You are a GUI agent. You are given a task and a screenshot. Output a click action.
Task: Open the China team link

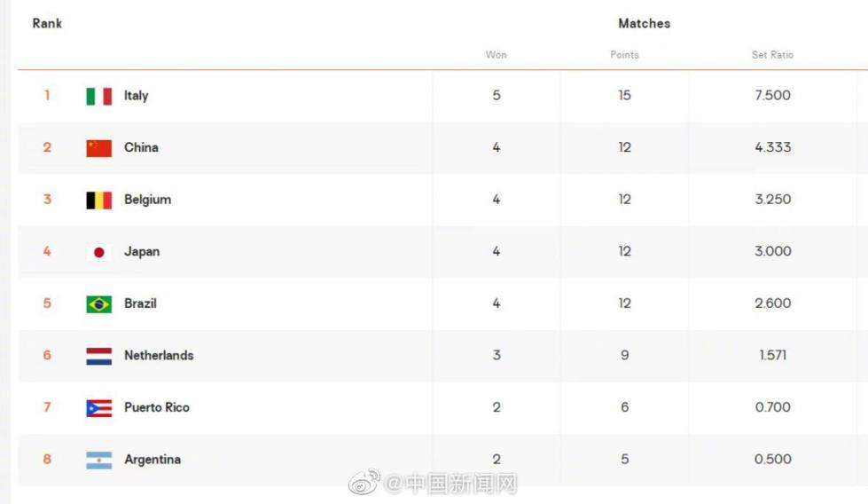coord(141,147)
